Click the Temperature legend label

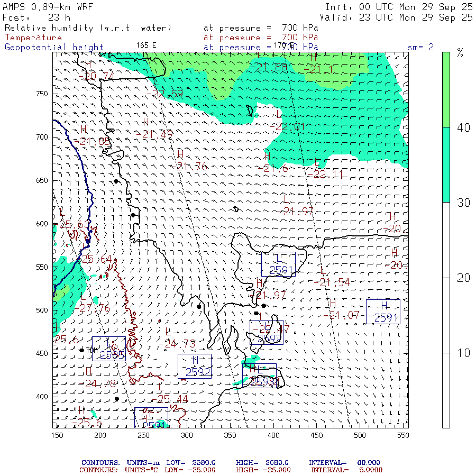tap(33, 38)
